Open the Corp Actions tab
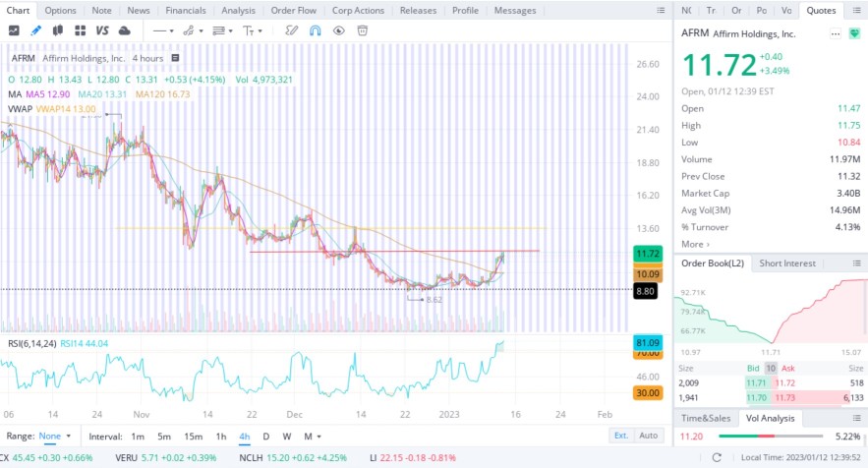 pos(358,11)
